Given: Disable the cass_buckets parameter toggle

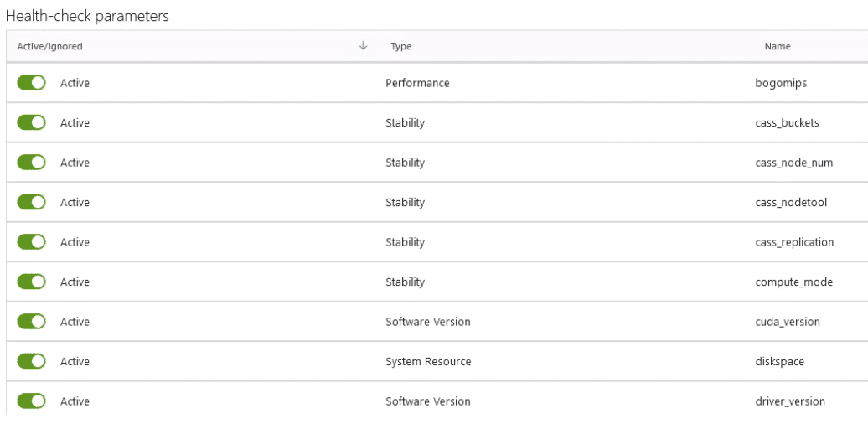Looking at the screenshot, I should click(x=31, y=123).
